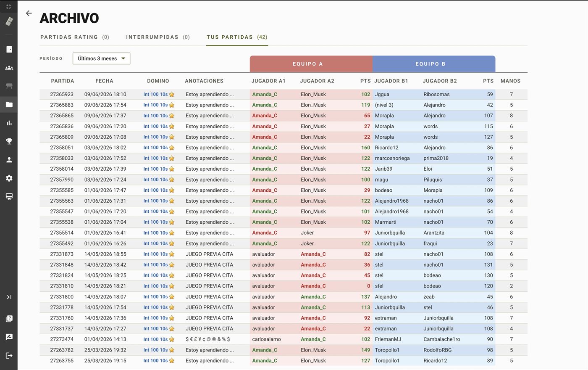
Task: Open the help question mark icon
Action: pyautogui.click(x=9, y=319)
